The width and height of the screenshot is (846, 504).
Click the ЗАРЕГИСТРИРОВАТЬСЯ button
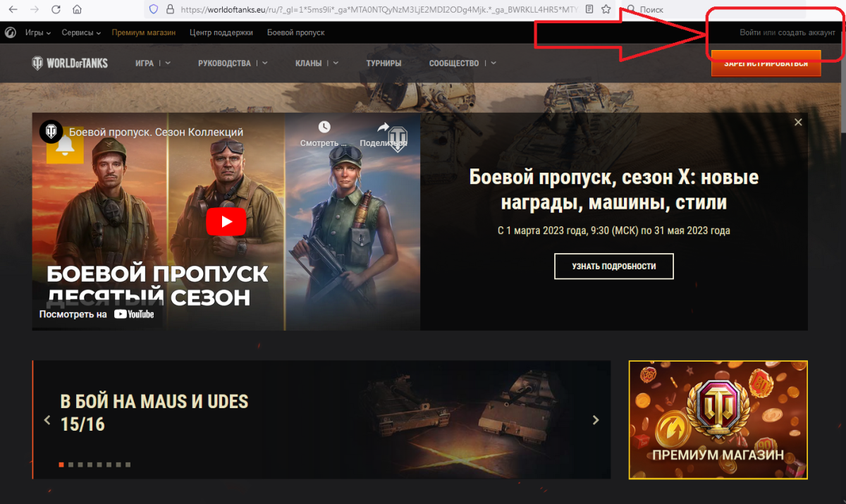click(x=766, y=63)
